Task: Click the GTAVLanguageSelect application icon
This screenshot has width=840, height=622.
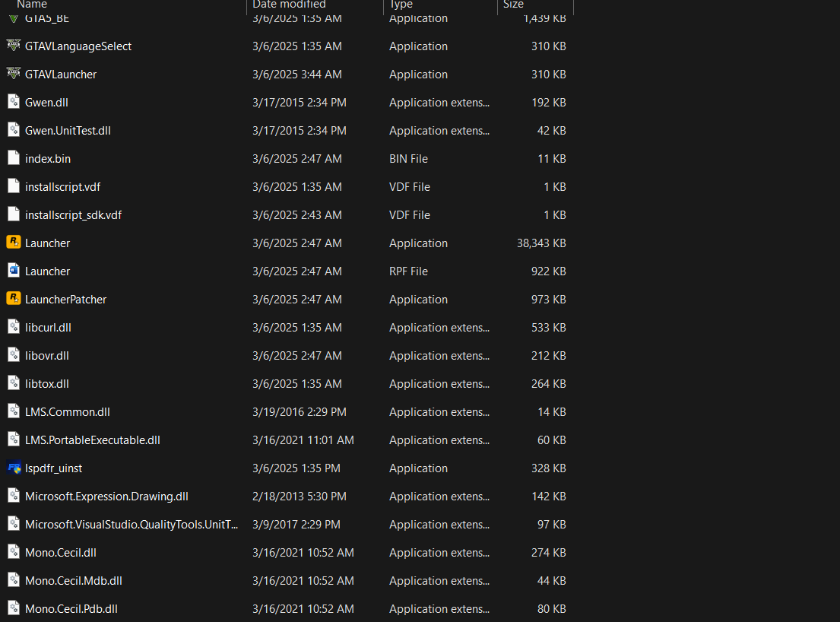Action: 14,46
